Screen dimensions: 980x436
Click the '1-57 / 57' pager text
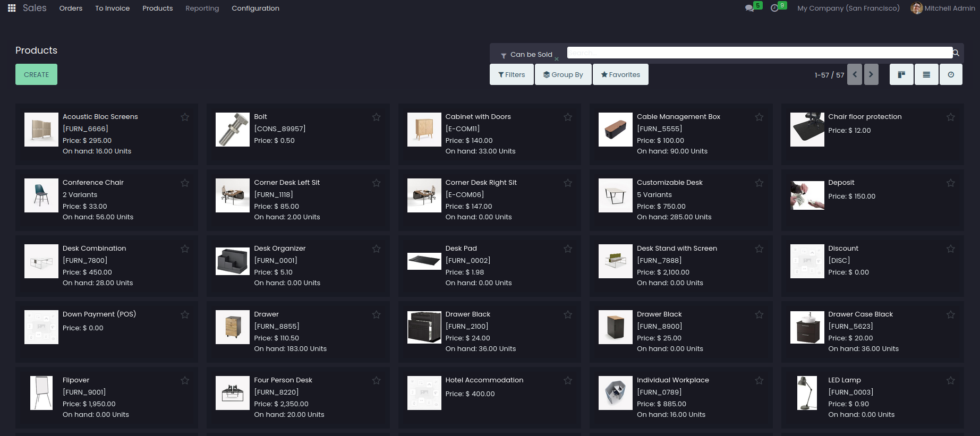click(x=829, y=75)
